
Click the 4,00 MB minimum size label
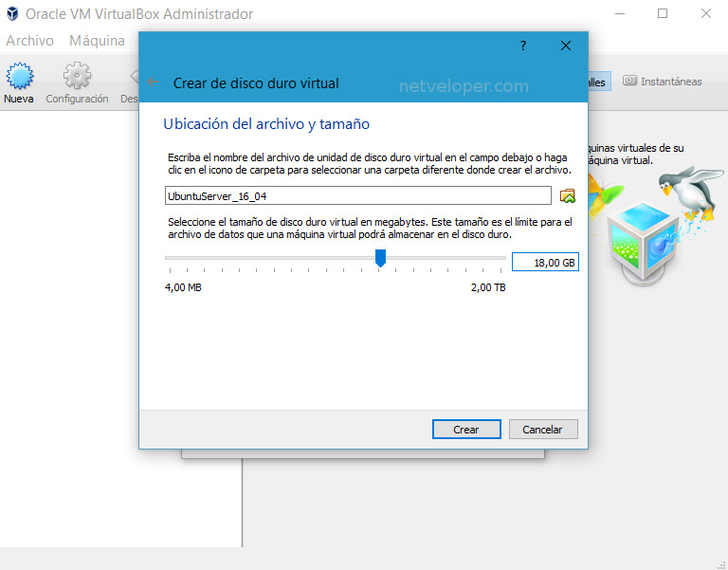[183, 287]
